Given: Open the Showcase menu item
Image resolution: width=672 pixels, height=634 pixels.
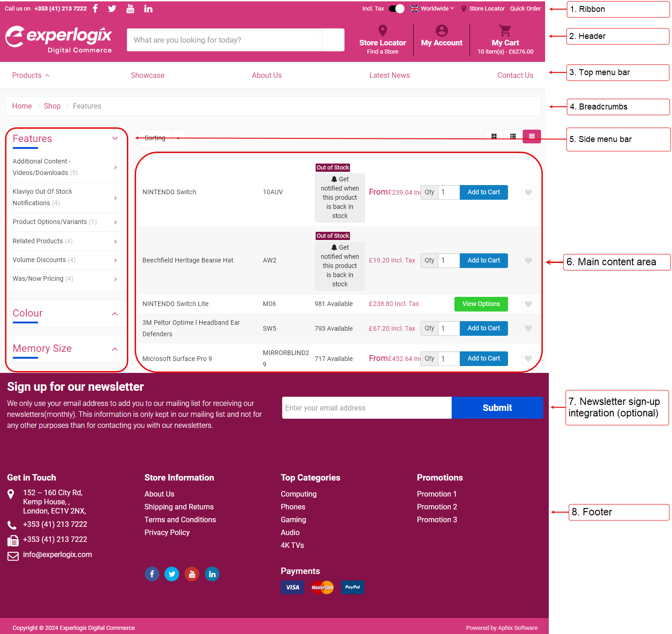Looking at the screenshot, I should (x=148, y=75).
